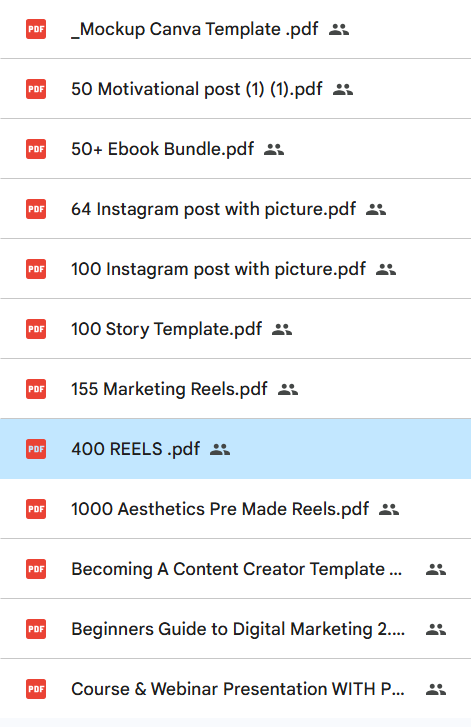Viewport: 471px width, 727px height.
Task: Click shared icon next to 400 REELS .pdf
Action: [220, 449]
